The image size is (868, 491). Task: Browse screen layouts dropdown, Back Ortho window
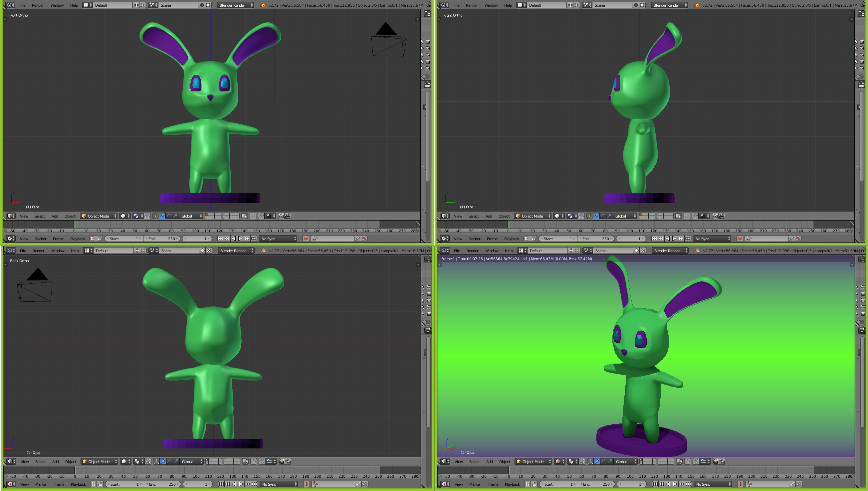point(89,250)
